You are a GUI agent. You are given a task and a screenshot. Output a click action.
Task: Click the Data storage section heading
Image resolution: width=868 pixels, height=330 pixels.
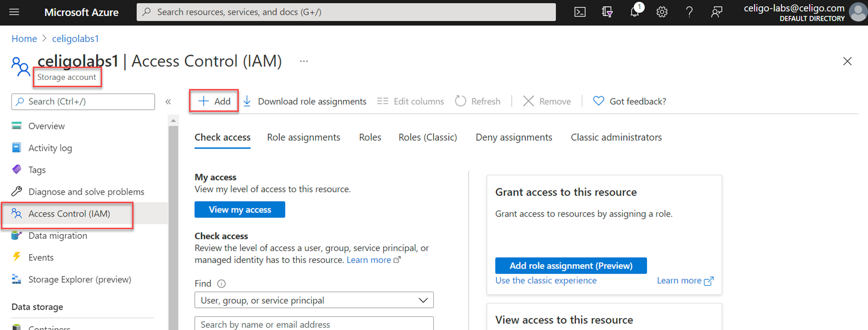click(37, 307)
